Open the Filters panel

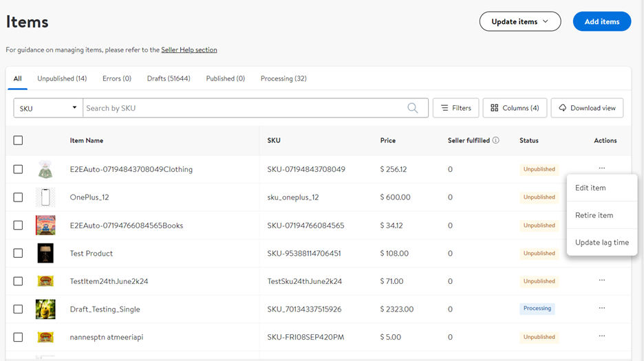(x=456, y=108)
